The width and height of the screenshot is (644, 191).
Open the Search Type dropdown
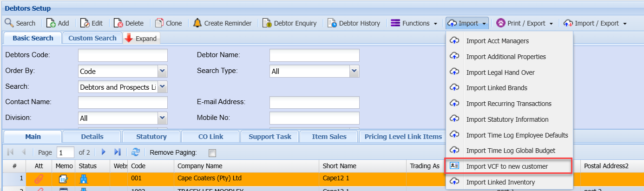354,71
